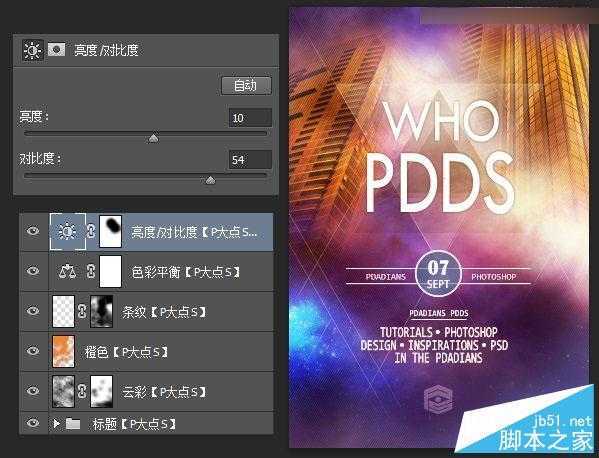Select layer name 亮度/对比度【P大点S...

click(x=194, y=232)
